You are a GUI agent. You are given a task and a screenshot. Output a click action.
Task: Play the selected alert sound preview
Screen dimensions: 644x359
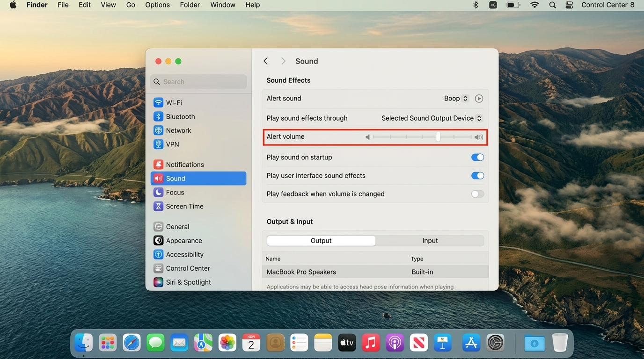coord(479,99)
